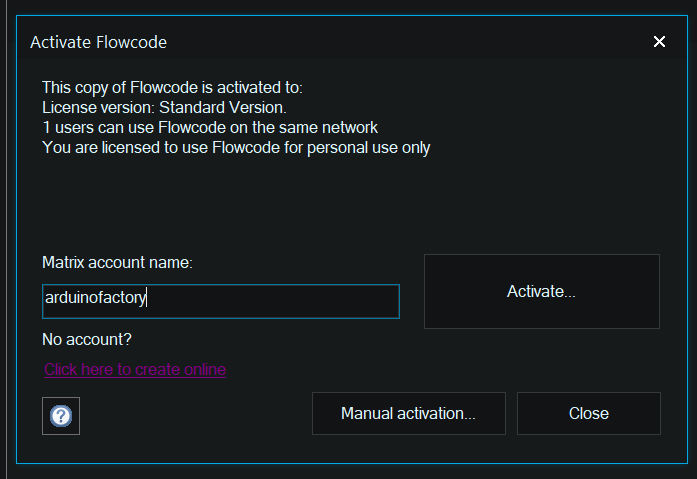Click the Close button at the bottom
Image resolution: width=697 pixels, height=479 pixels.
pyautogui.click(x=588, y=413)
